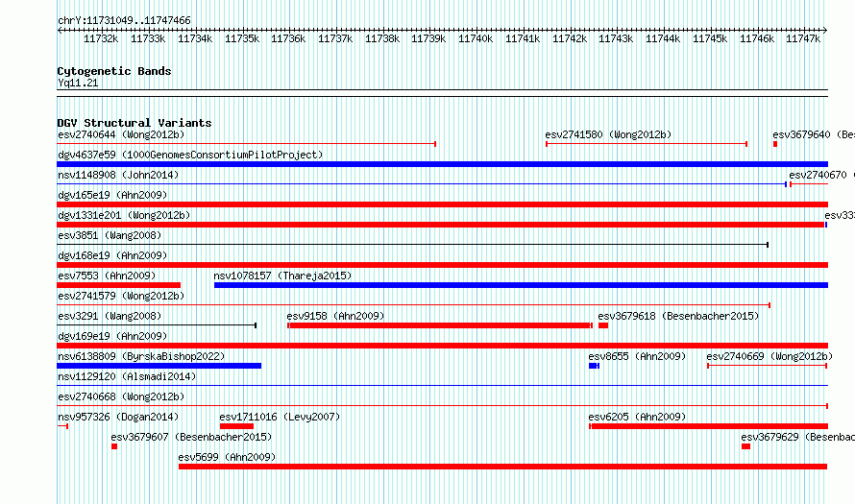Select the small red esv3679629 marker

(745, 446)
